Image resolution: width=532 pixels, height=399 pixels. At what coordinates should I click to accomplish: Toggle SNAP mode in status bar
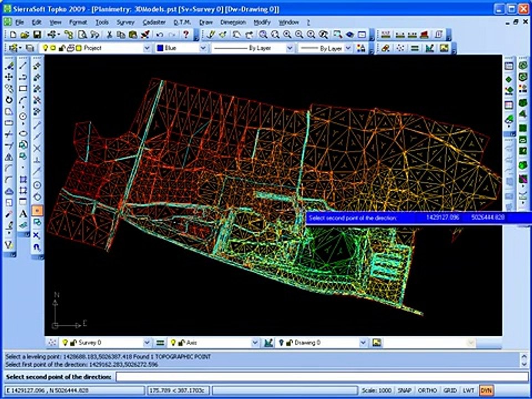point(405,391)
